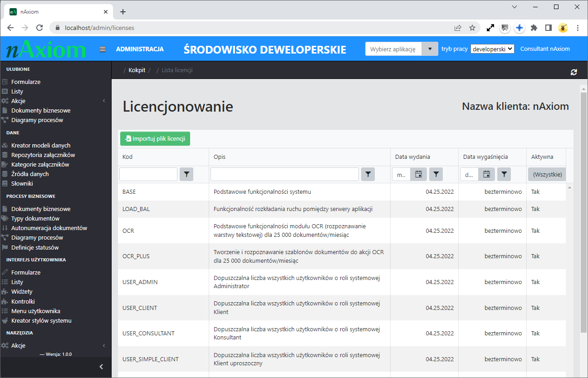The image size is (588, 378).
Task: Open the hamburger navigation menu
Action: point(102,49)
